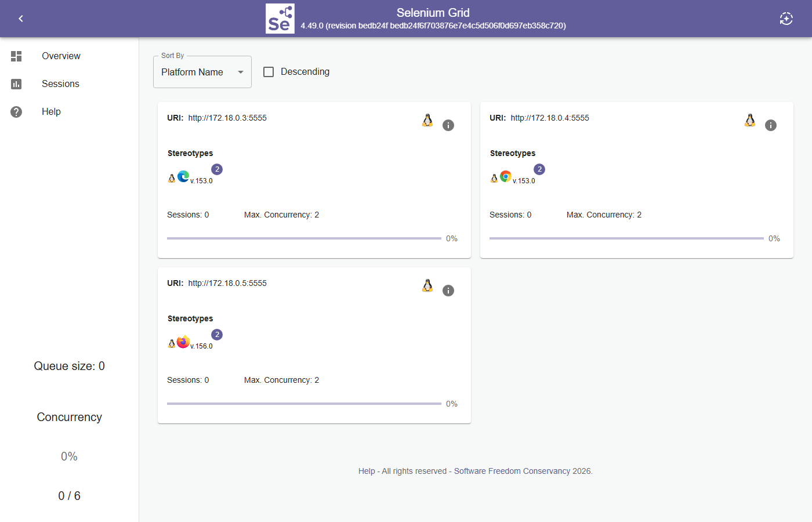The width and height of the screenshot is (812, 522).
Task: Click Max. Concurrency: 2 on node 172.18.0.4
Action: coord(604,215)
